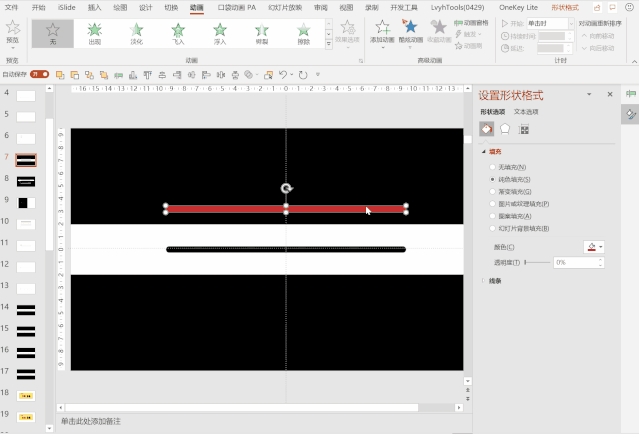
Task: Switch to the iSlide tab
Action: (66, 7)
